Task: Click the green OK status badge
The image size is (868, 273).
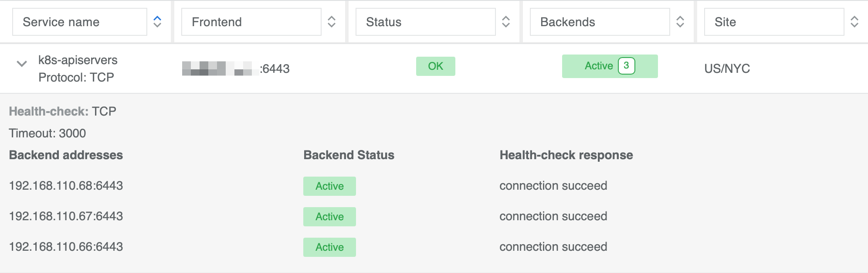Action: point(436,66)
